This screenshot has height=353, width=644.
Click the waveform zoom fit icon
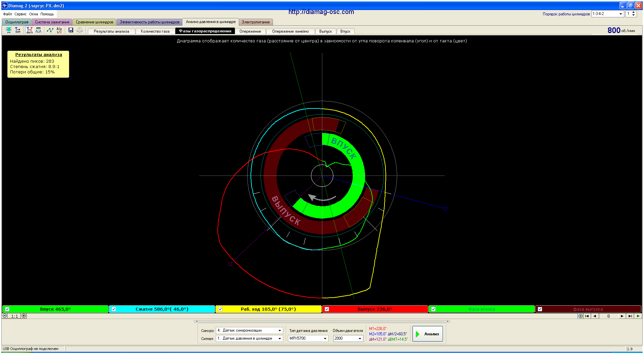coord(9,30)
